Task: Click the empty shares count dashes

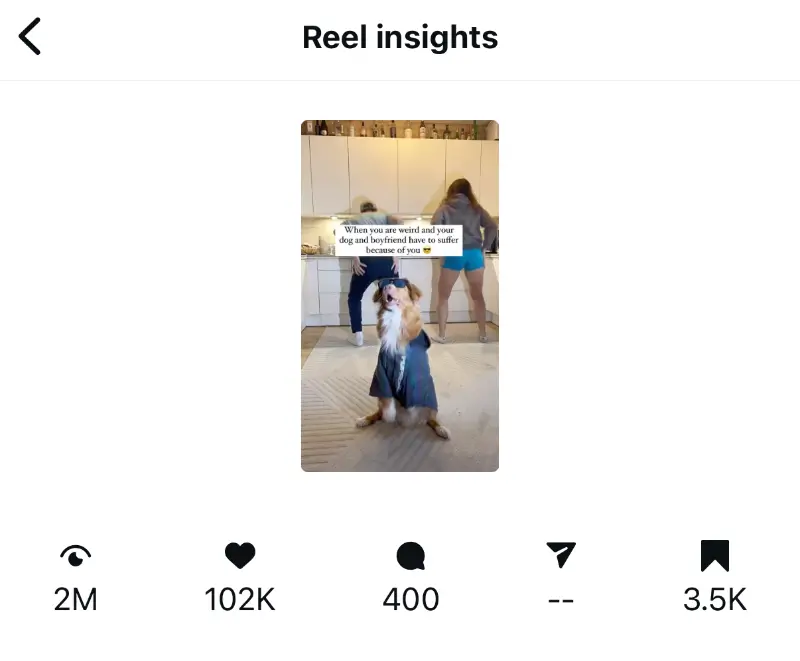Action: click(x=561, y=599)
